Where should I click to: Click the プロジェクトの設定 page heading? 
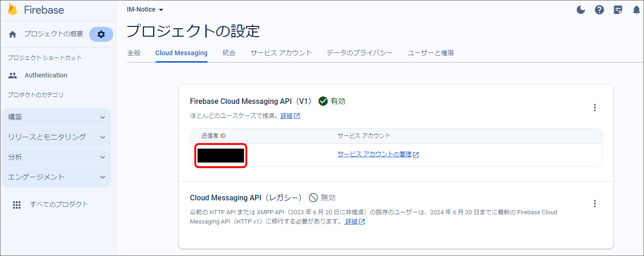point(193,31)
